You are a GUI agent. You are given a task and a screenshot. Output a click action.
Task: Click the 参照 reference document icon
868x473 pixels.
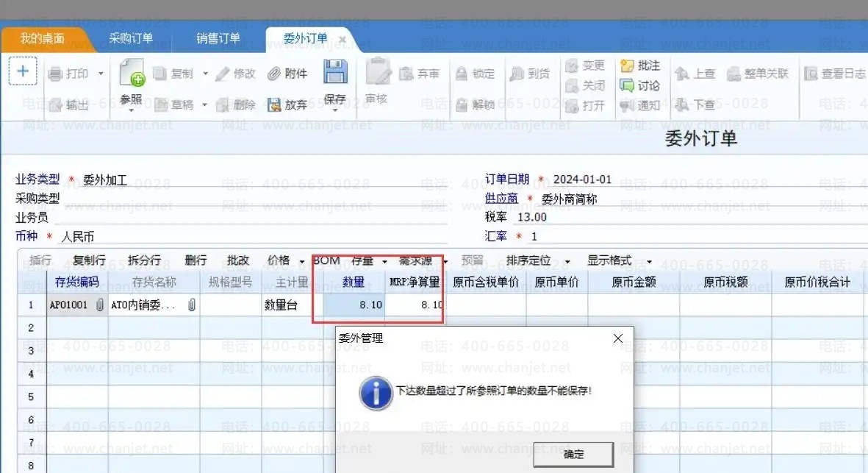132,74
